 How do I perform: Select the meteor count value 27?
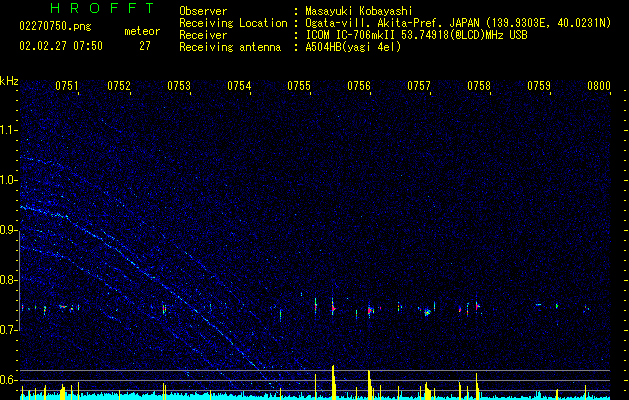(145, 46)
